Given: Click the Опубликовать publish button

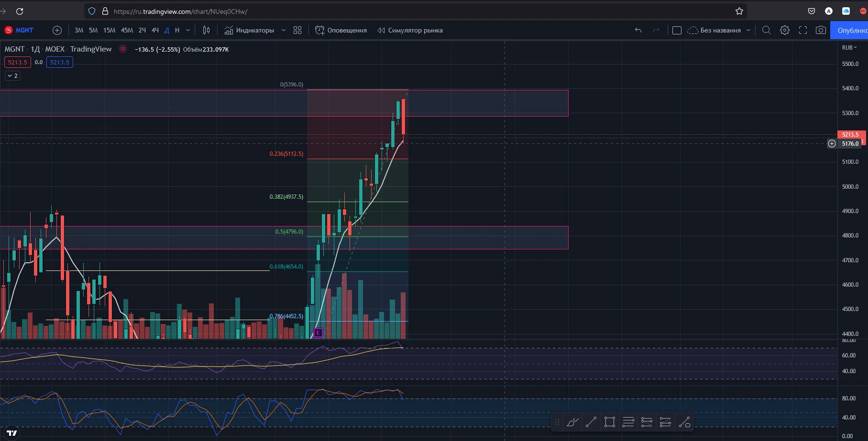Looking at the screenshot, I should coord(849,30).
